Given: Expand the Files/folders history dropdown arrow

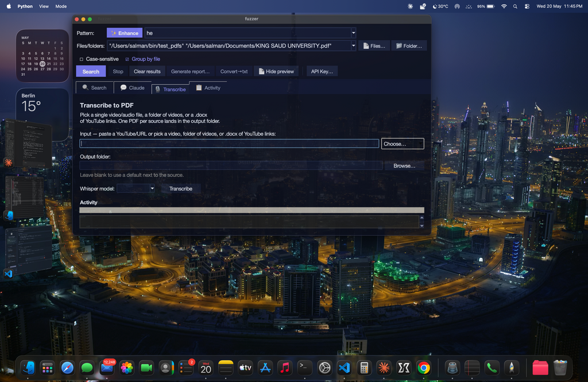Looking at the screenshot, I should pos(353,46).
